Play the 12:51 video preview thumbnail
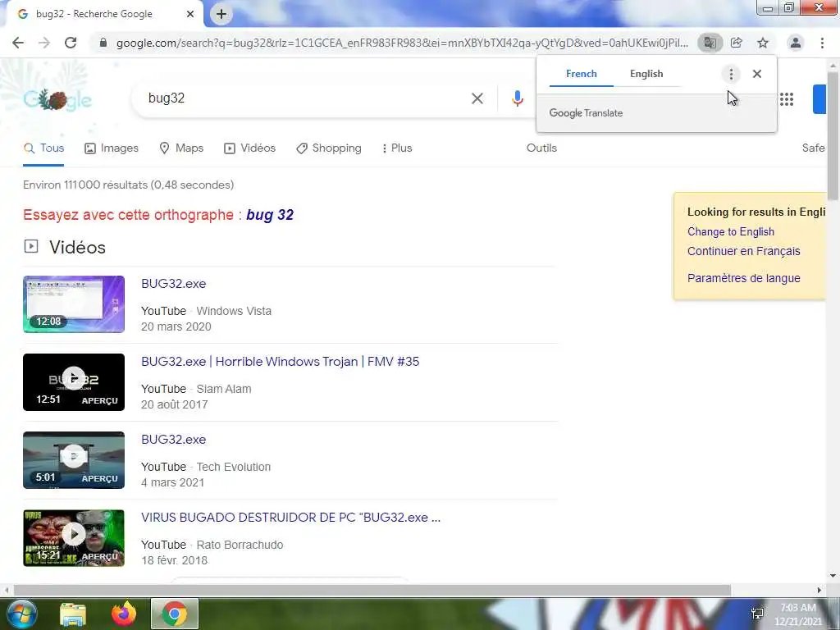This screenshot has height=630, width=840. [74, 382]
